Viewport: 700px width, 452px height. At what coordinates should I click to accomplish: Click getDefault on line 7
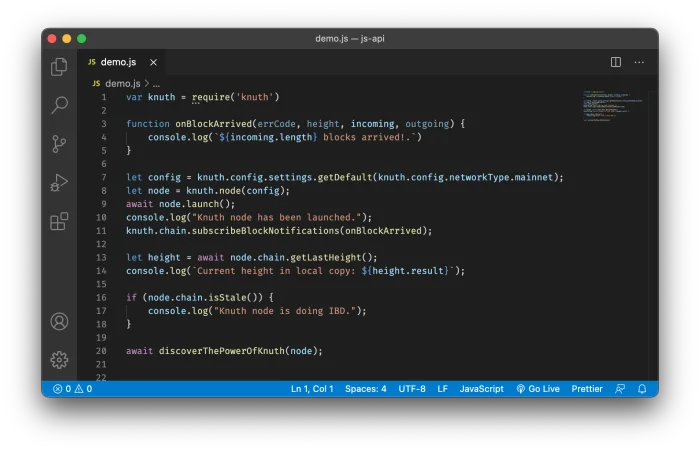[345, 177]
